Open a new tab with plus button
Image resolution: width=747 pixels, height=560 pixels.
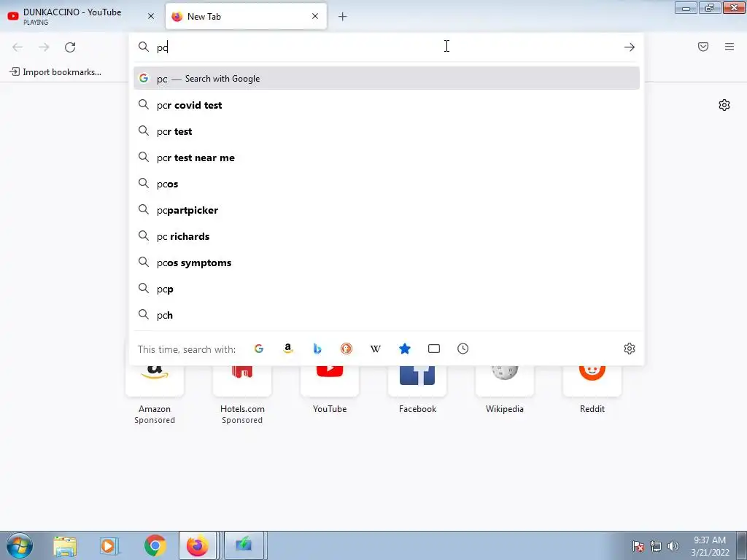click(x=343, y=17)
